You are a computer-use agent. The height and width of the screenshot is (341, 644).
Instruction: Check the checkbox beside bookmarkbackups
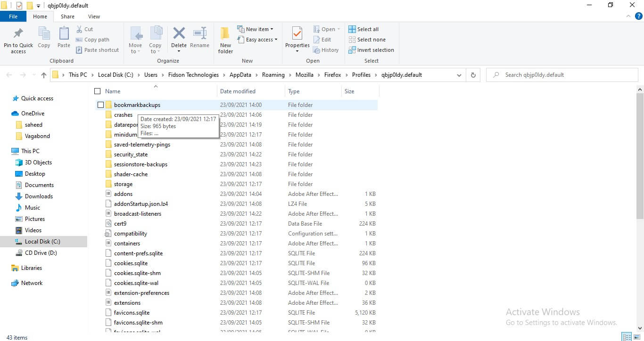[x=100, y=105]
